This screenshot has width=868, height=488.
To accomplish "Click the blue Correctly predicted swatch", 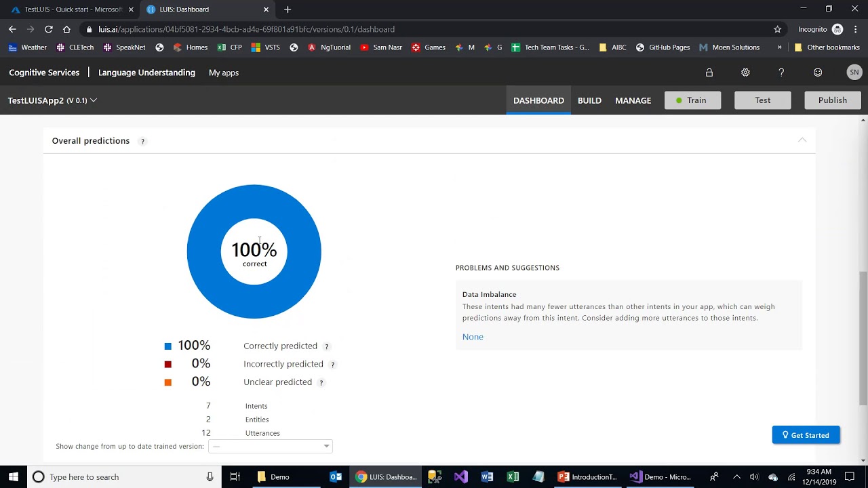I will tap(168, 346).
